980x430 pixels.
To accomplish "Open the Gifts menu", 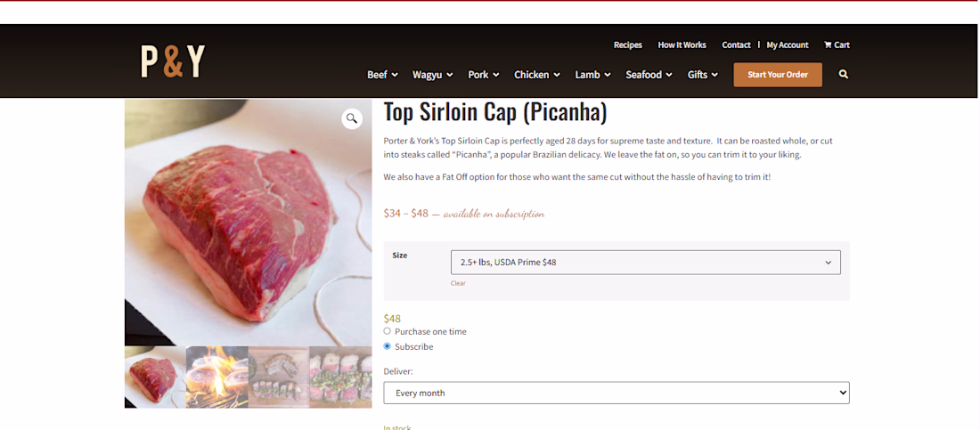I will [x=703, y=75].
